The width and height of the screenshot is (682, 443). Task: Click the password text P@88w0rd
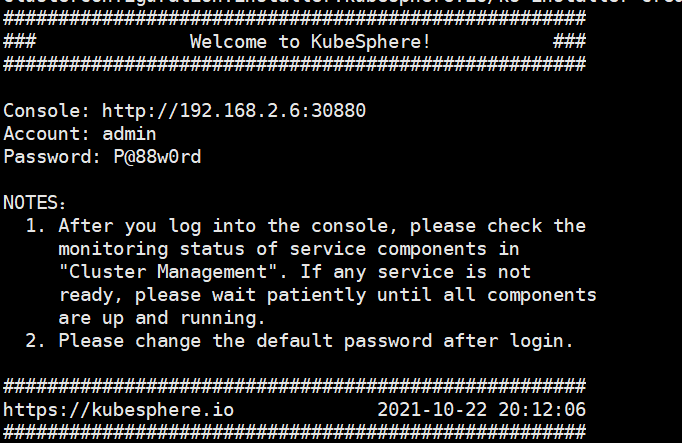pyautogui.click(x=157, y=157)
